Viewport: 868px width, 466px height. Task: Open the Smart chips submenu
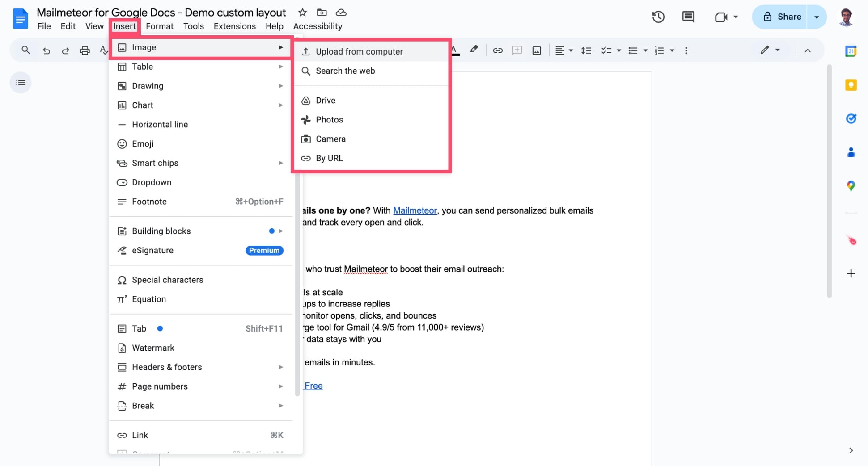coord(200,163)
